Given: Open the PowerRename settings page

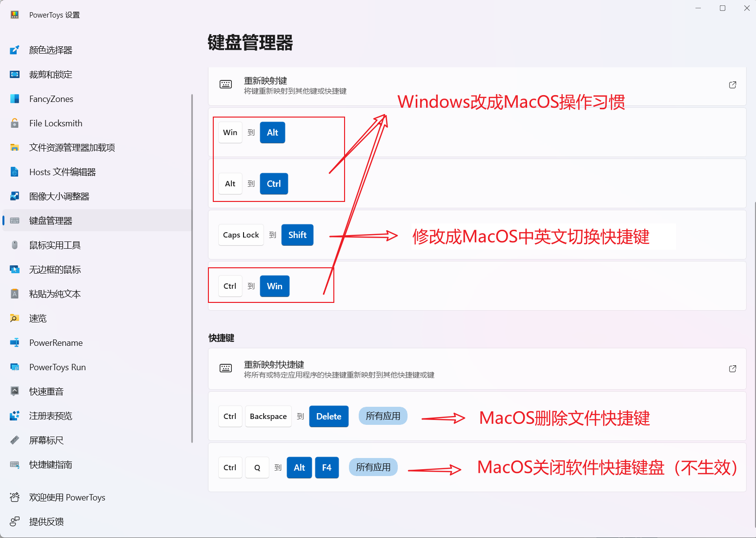Looking at the screenshot, I should click(x=98, y=342).
